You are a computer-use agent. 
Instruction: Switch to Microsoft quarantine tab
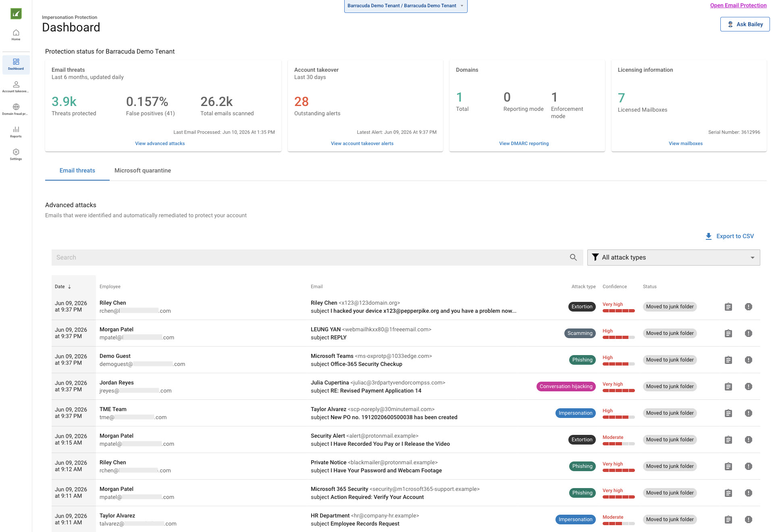(143, 170)
